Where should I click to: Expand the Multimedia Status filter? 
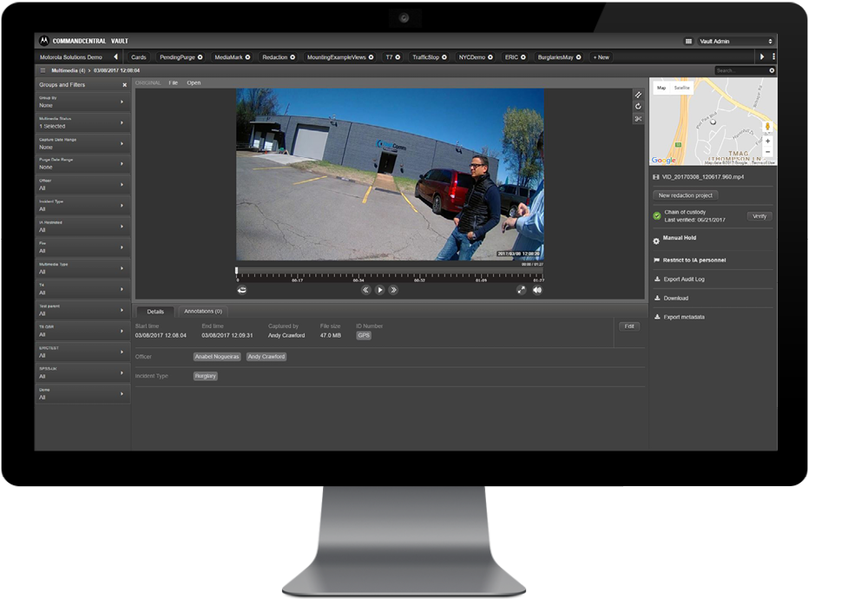coord(122,122)
